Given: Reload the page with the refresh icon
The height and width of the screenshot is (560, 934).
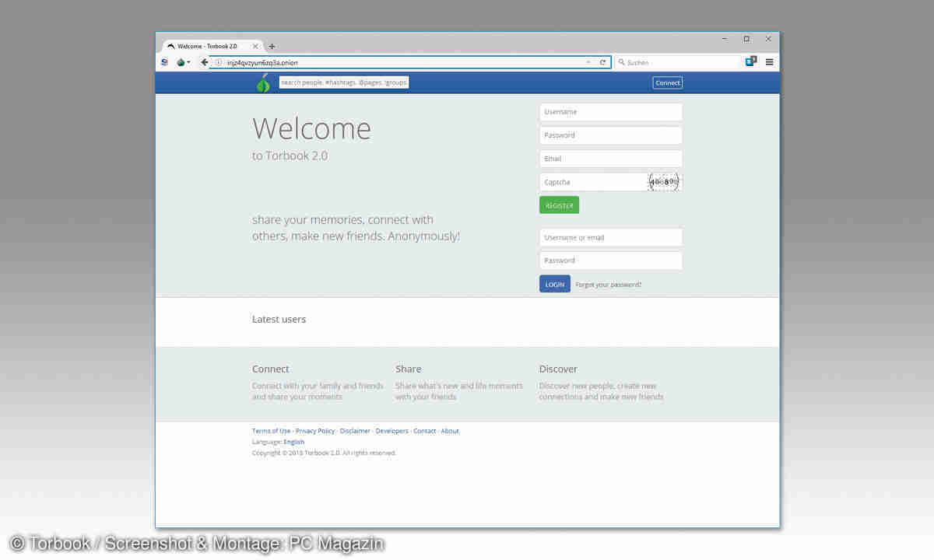Looking at the screenshot, I should click(x=602, y=62).
